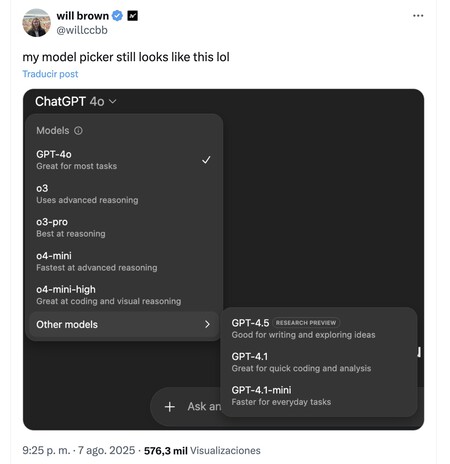This screenshot has height=464, width=450.
Task: Click the black affiliate badge icon
Action: pos(133,16)
